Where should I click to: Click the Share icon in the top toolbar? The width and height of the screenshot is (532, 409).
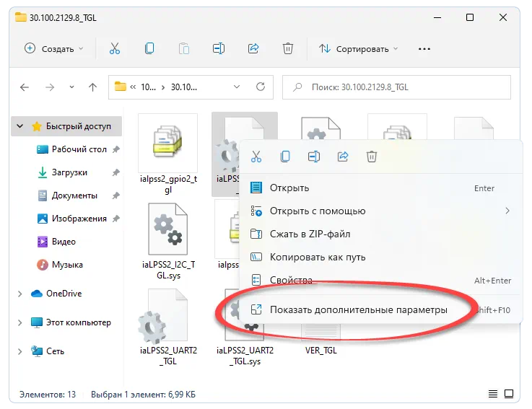point(253,49)
